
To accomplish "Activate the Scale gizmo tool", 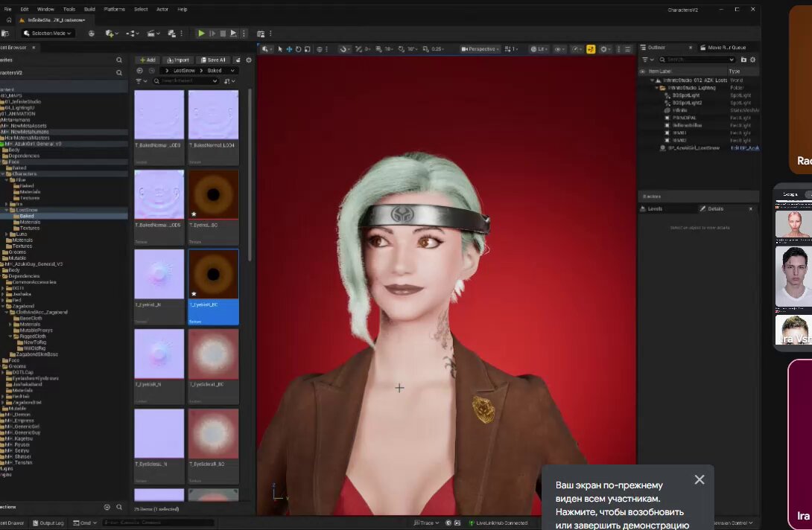I will pos(308,49).
